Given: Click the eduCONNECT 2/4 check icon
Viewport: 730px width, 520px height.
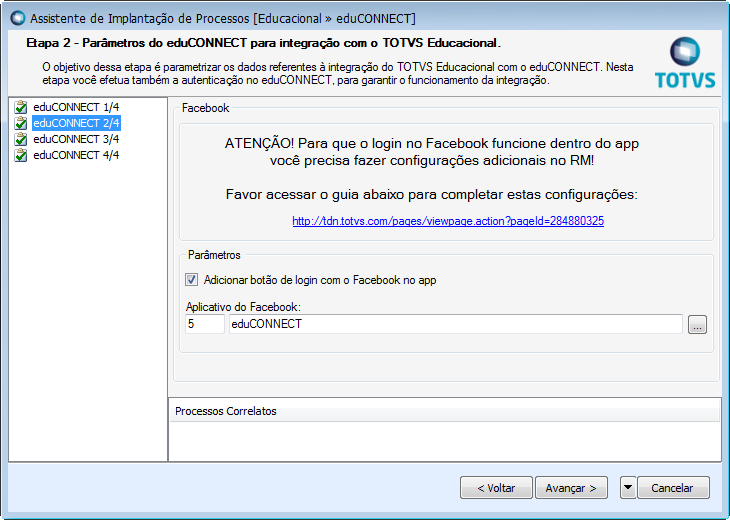Looking at the screenshot, I should click(21, 123).
